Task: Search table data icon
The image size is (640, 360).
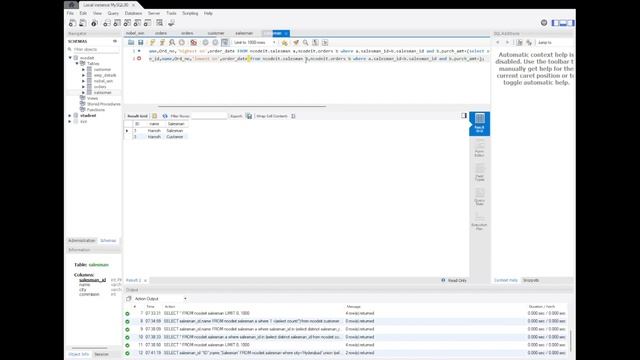Action: coord(160,23)
